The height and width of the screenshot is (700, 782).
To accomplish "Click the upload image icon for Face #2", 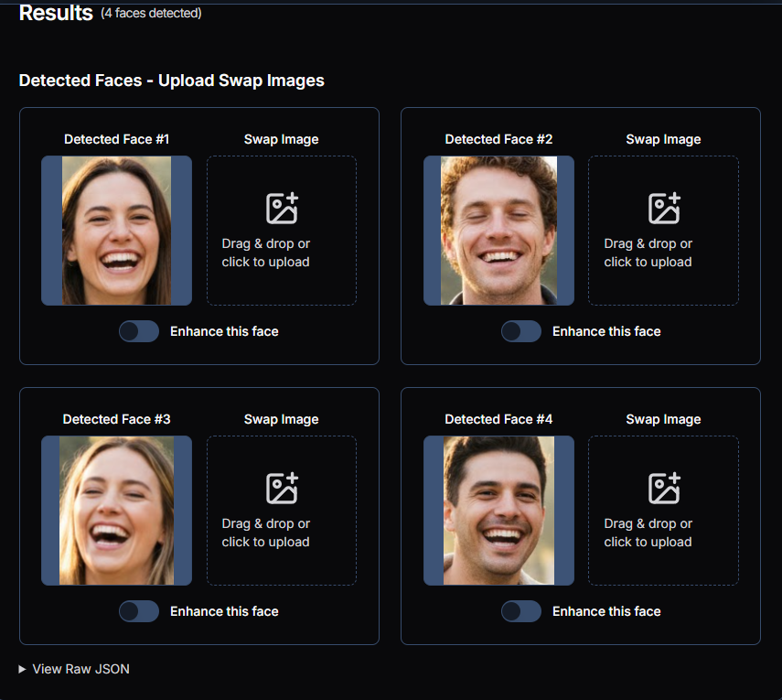I will (663, 209).
